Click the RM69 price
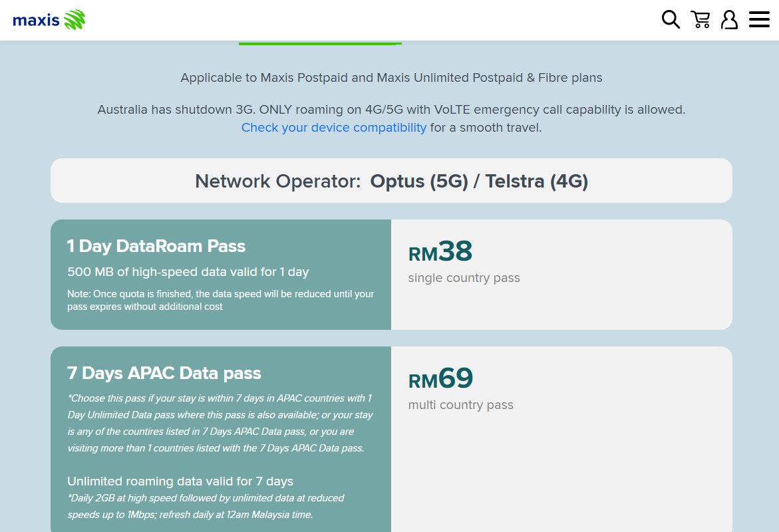The image size is (779, 532). pyautogui.click(x=440, y=379)
